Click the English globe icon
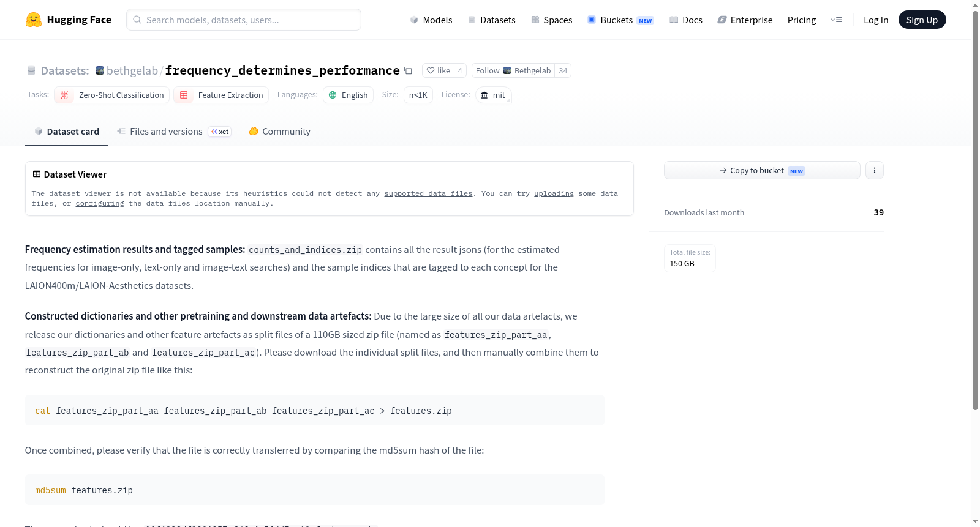 [x=333, y=95]
